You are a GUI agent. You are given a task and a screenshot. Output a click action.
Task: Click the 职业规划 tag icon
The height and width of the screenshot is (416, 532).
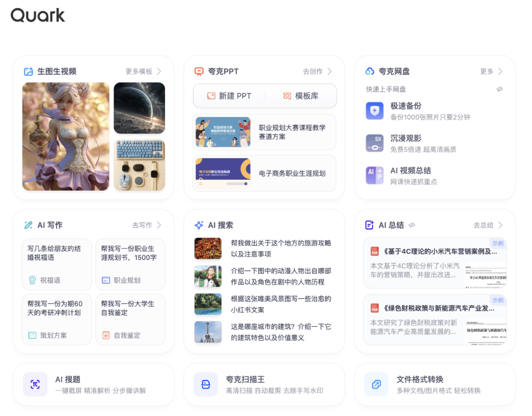(106, 281)
